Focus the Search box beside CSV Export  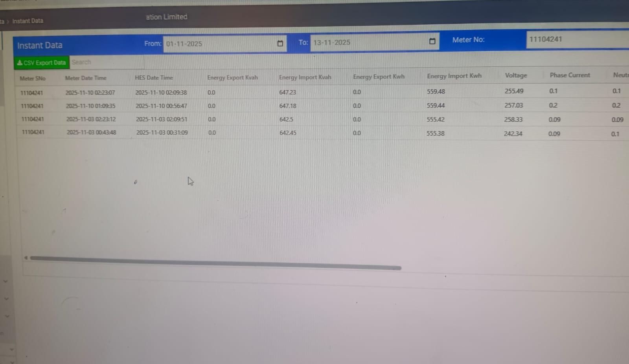[107, 62]
